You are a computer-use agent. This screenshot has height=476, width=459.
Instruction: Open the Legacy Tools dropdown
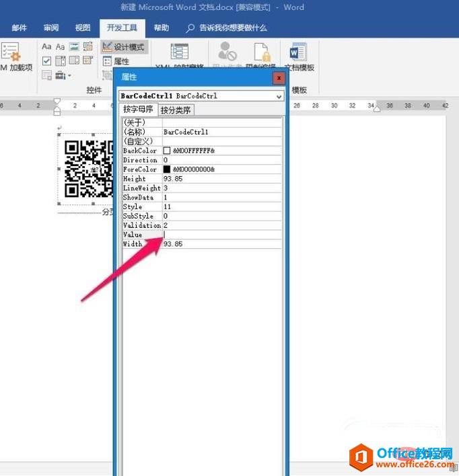coord(63,75)
